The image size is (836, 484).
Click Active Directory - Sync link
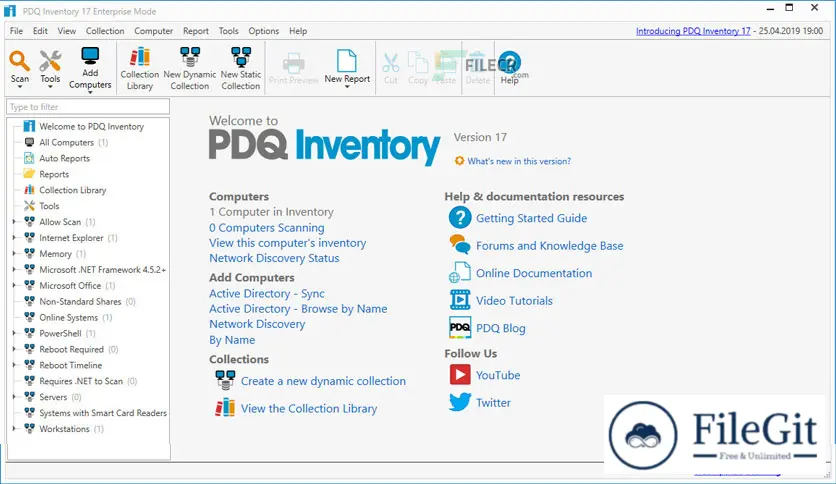coord(267,294)
